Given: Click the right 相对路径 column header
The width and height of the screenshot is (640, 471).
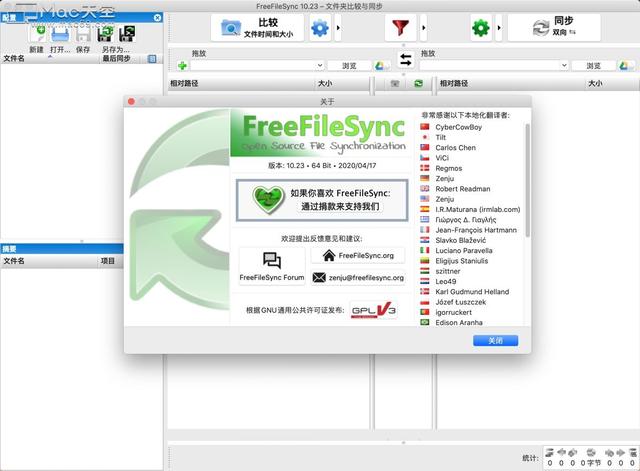Looking at the screenshot, I should click(x=510, y=83).
